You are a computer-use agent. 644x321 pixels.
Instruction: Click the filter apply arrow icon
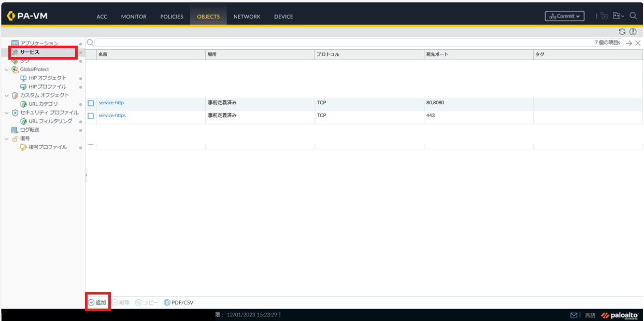[629, 43]
